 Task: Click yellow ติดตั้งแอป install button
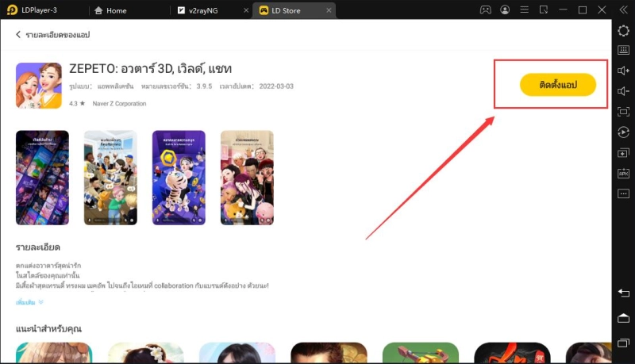(558, 85)
